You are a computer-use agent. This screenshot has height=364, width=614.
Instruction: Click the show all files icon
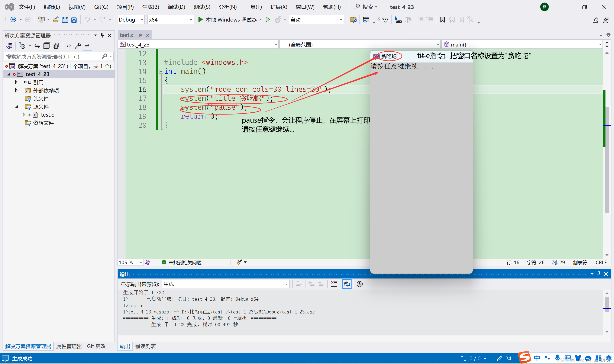click(x=56, y=46)
